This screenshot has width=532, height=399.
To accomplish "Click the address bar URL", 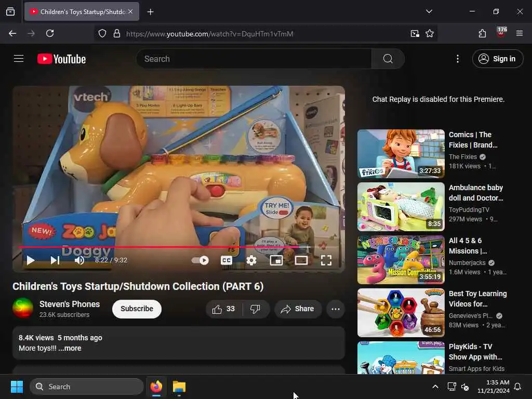I will click(x=210, y=34).
